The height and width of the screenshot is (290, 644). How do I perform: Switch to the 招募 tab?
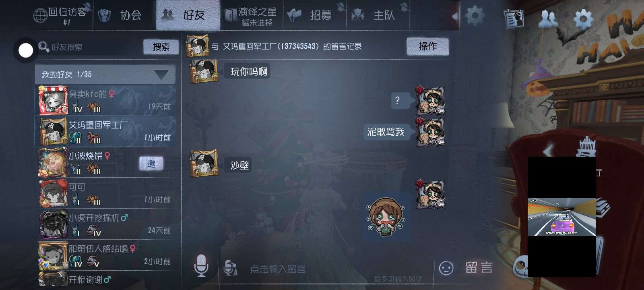point(315,15)
